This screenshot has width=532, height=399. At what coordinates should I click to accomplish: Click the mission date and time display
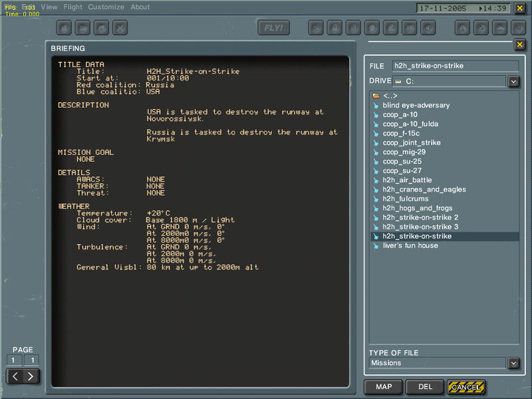coord(463,8)
